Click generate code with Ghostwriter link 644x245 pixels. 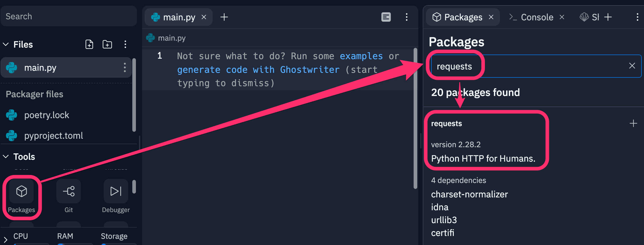[x=258, y=70]
